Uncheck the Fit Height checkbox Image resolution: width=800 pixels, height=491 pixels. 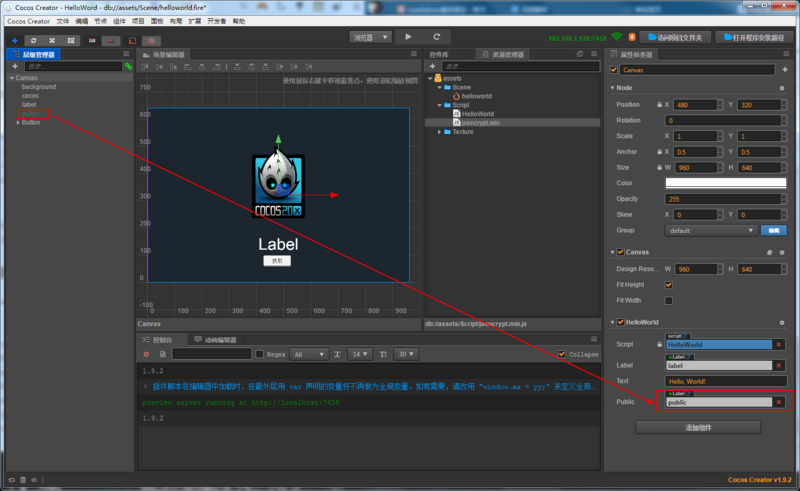point(668,285)
